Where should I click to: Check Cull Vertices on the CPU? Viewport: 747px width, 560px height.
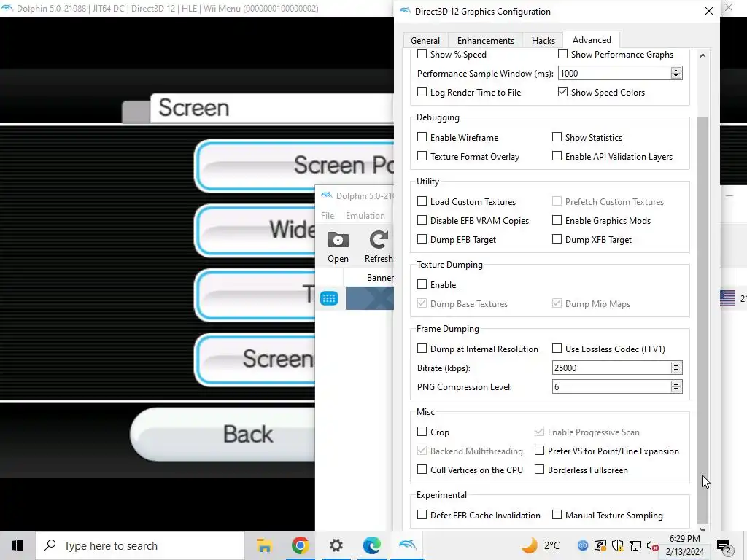422,470
